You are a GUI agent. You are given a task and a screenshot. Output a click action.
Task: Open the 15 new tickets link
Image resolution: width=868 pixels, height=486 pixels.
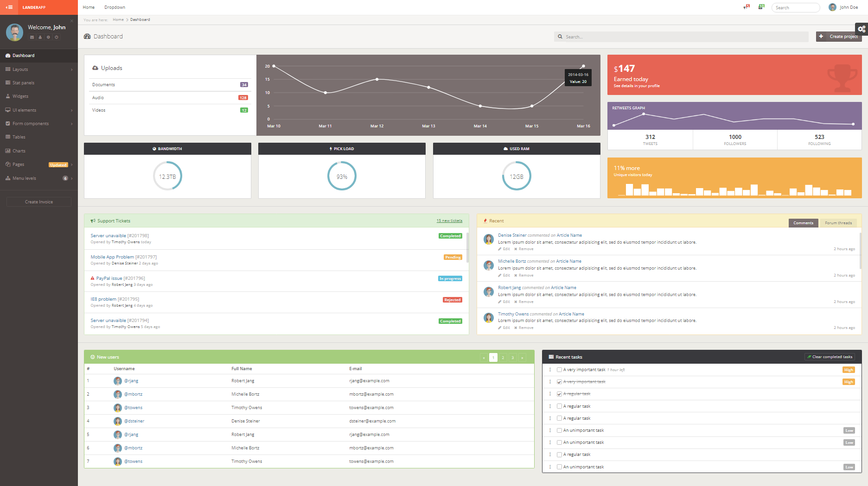click(x=449, y=221)
